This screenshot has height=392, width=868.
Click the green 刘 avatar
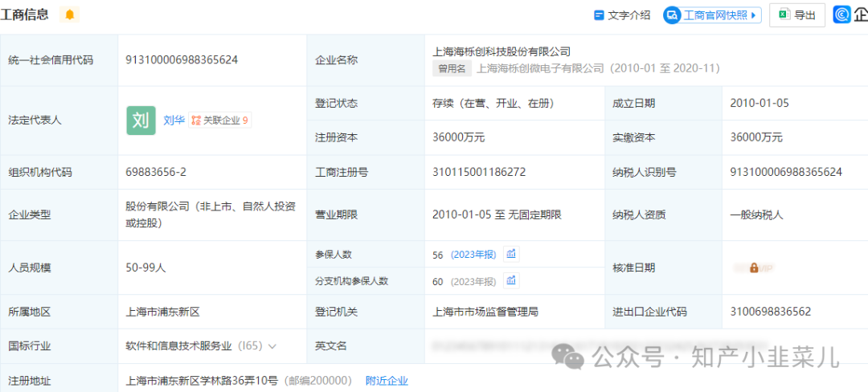click(141, 120)
